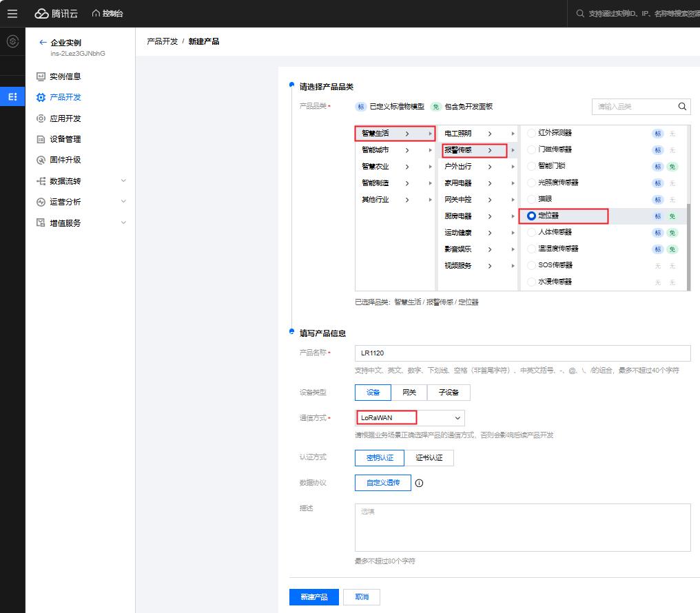
Task: Open 应用开发 in the sidebar
Action: [65, 118]
